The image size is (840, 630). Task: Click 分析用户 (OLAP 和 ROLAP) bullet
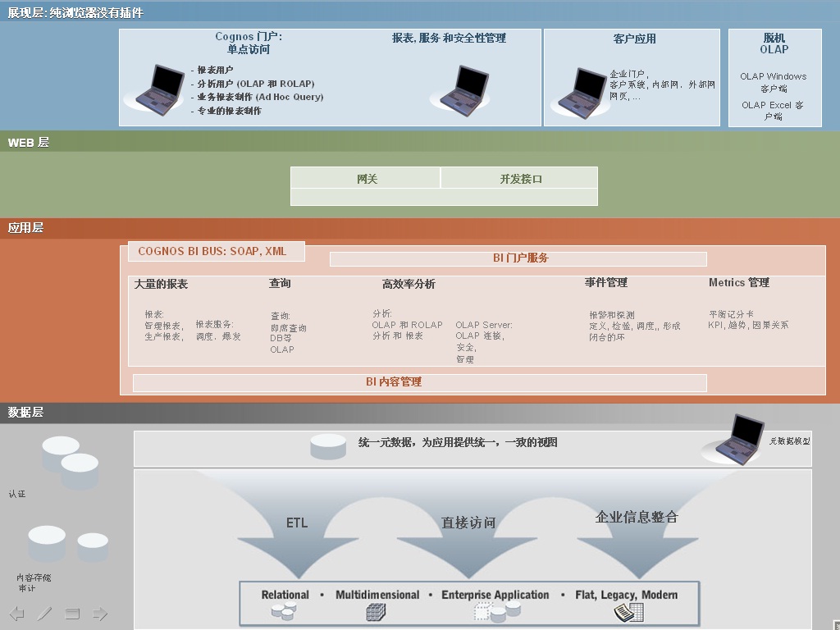click(253, 84)
